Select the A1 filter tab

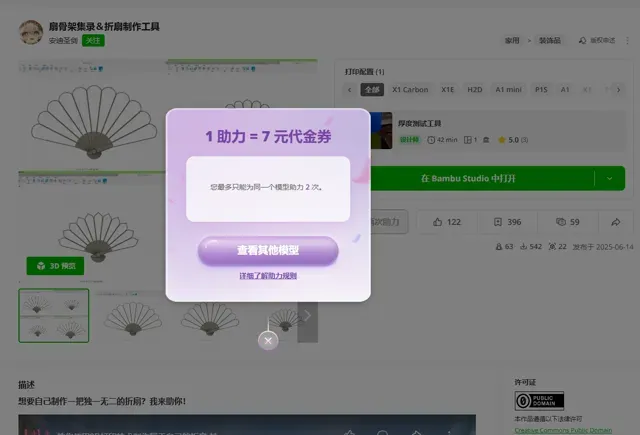[x=565, y=89]
